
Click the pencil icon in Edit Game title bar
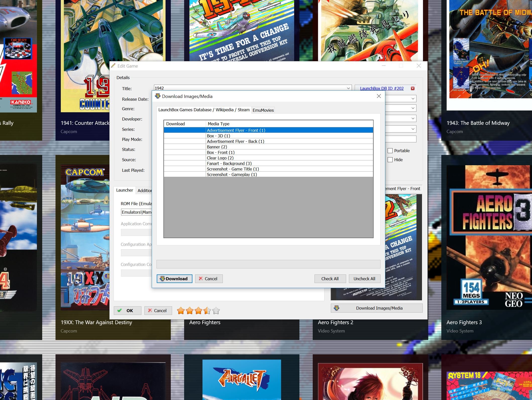coord(113,66)
